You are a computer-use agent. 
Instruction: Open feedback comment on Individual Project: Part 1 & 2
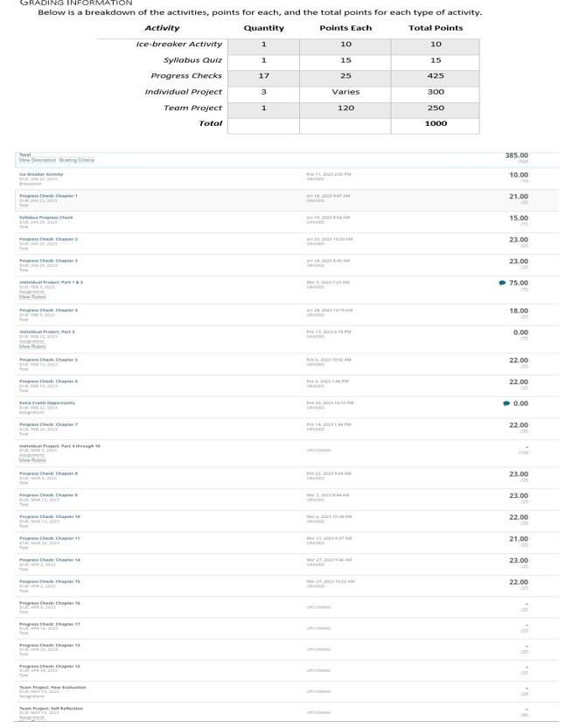coord(503,283)
